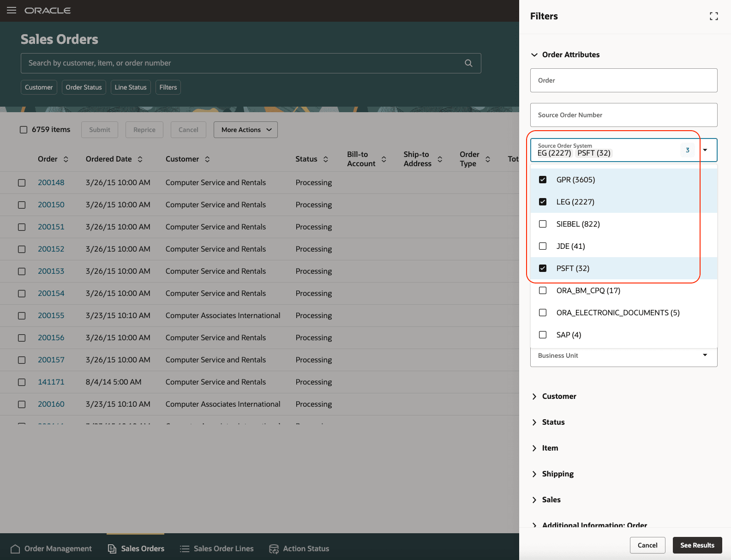Click the Action Status icon in bottom bar
Viewport: 731px width, 560px height.
point(274,549)
